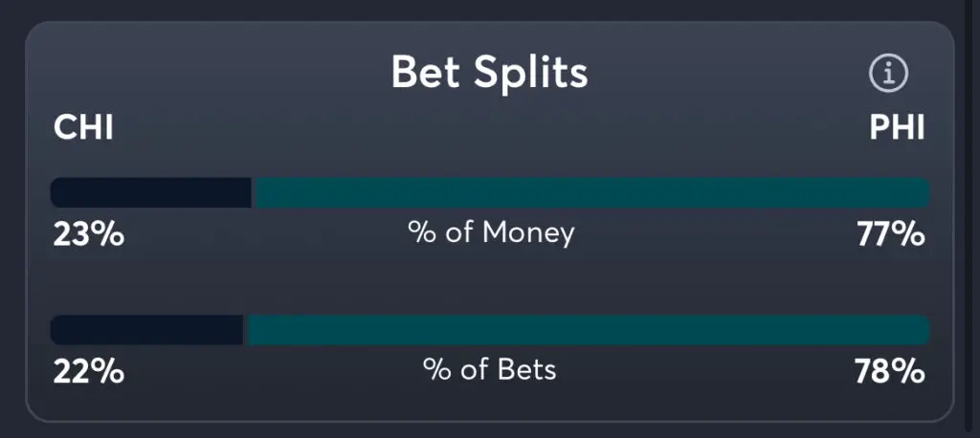This screenshot has height=438, width=980.
Task: Click the split point on the bets bar
Action: (x=245, y=330)
